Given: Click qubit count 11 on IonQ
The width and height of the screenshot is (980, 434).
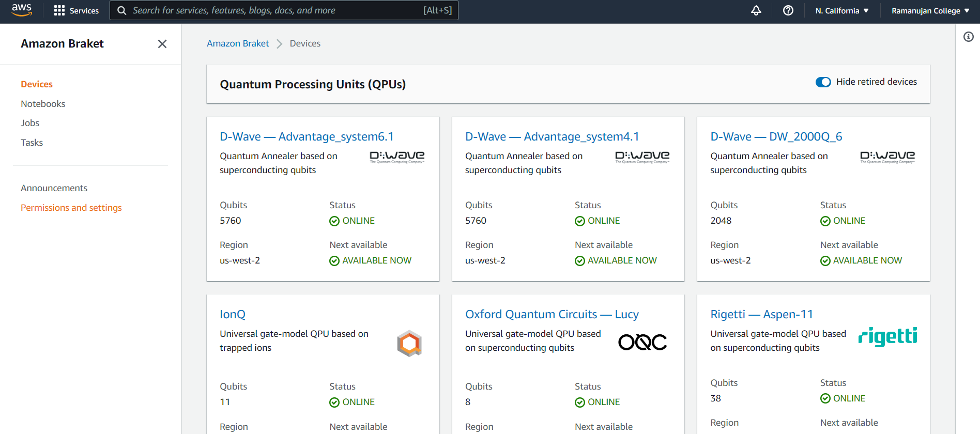Looking at the screenshot, I should (225, 402).
